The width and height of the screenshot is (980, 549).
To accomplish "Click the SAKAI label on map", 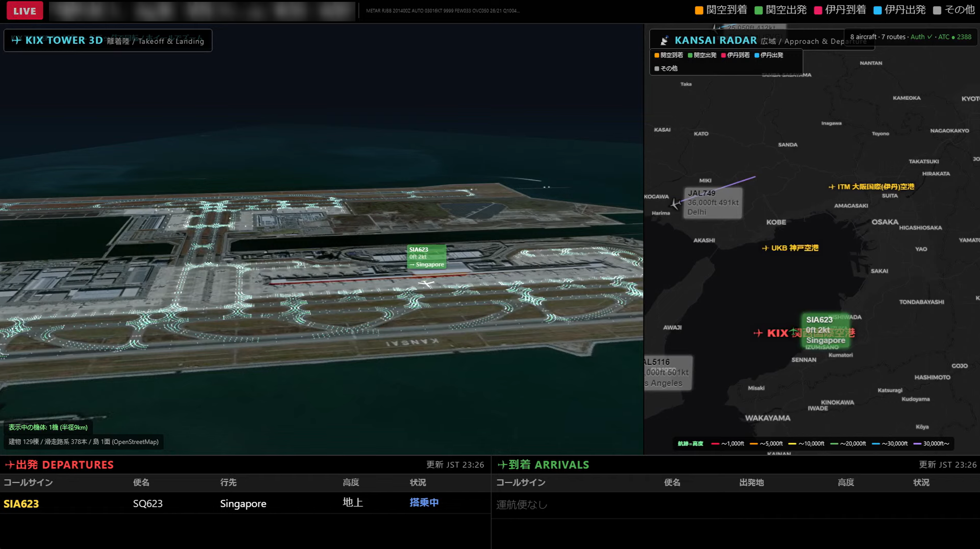I will point(879,271).
